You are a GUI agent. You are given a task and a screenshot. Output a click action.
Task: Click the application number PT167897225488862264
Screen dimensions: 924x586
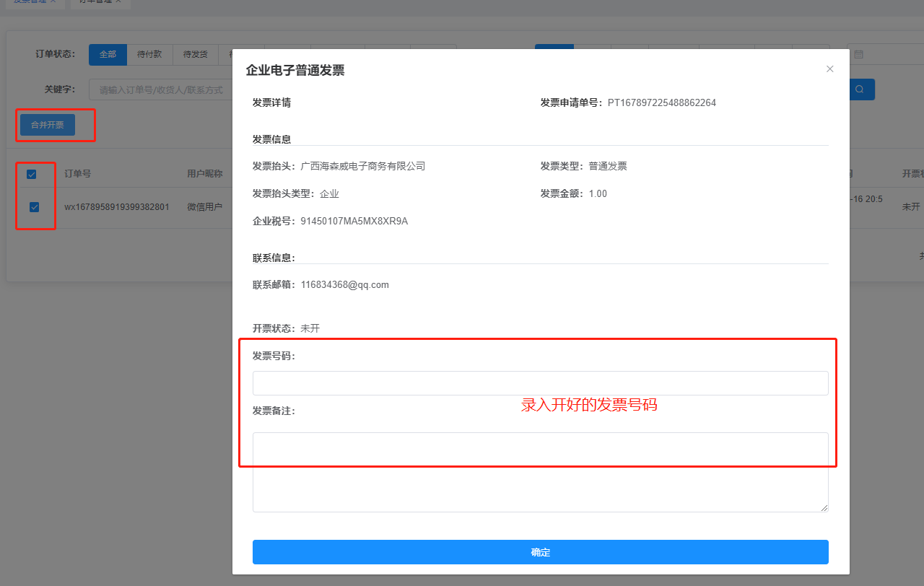point(661,103)
